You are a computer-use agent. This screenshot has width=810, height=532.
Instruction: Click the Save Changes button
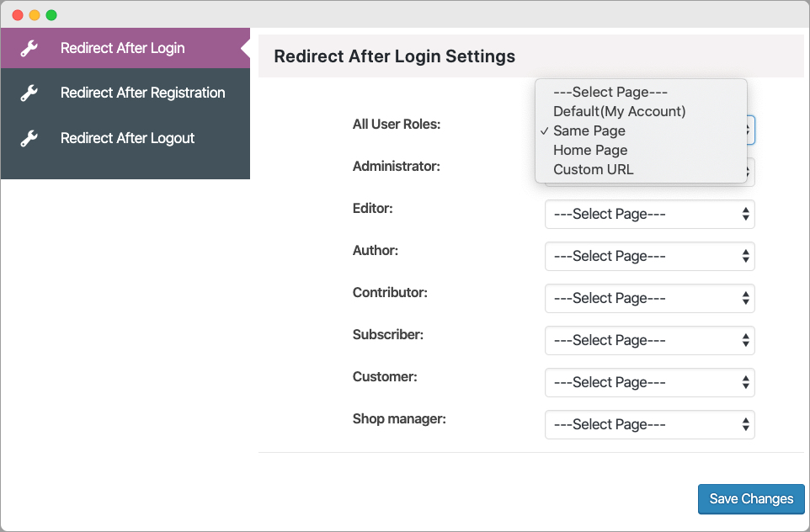click(750, 499)
